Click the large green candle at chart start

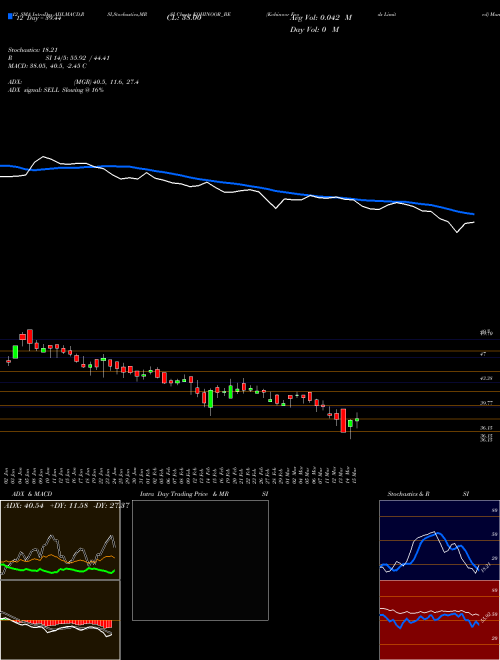(16, 352)
